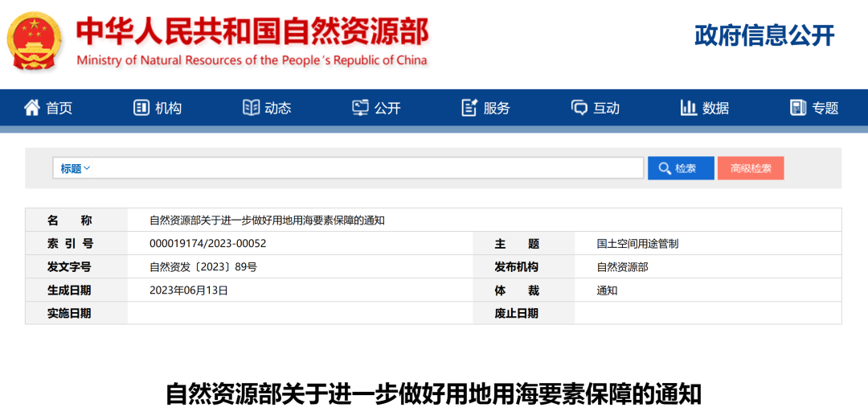The width and height of the screenshot is (868, 420).
Task: Click the 机构 organization icon
Action: pyautogui.click(x=141, y=108)
